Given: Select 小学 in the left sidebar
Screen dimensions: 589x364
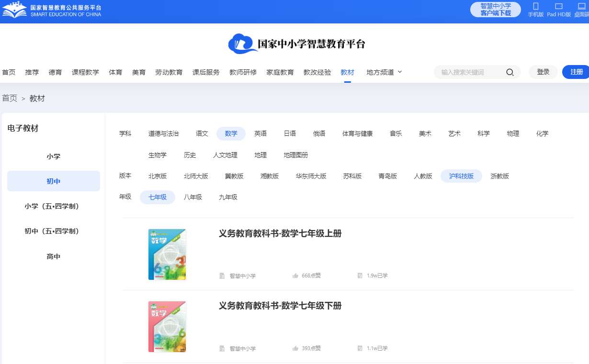Looking at the screenshot, I should 54,156.
